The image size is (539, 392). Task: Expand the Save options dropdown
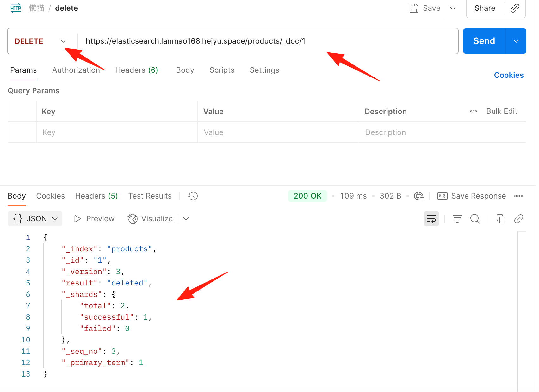[x=453, y=8]
